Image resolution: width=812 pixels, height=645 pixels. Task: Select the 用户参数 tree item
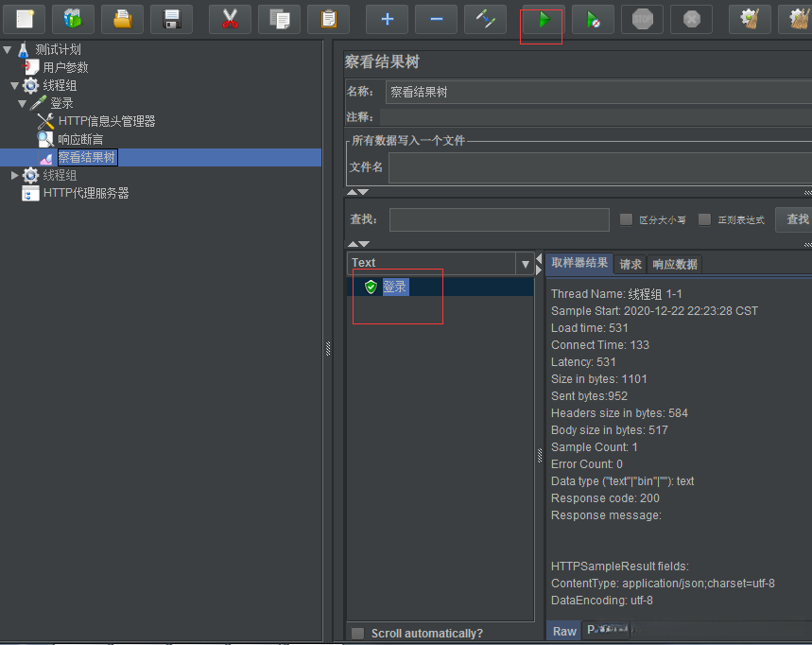coord(65,67)
